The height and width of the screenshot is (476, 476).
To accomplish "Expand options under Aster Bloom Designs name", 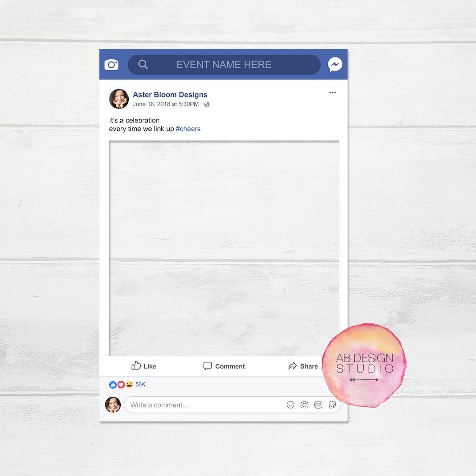I will click(333, 92).
